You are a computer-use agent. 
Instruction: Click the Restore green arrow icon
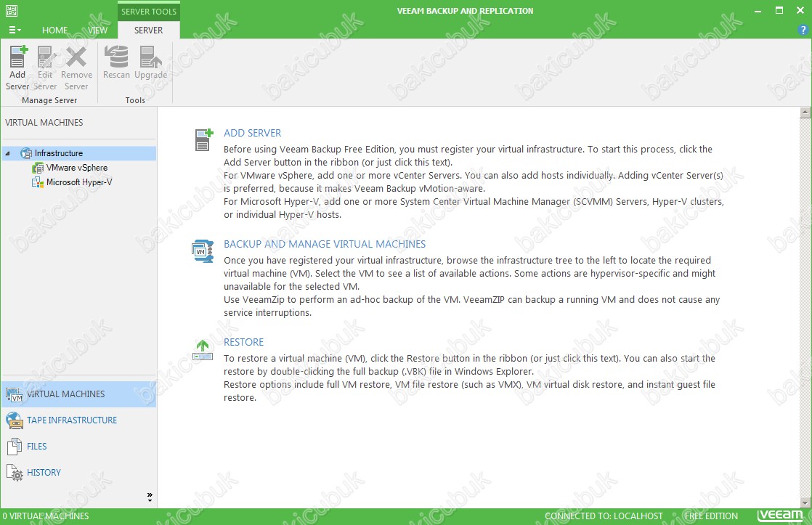203,350
